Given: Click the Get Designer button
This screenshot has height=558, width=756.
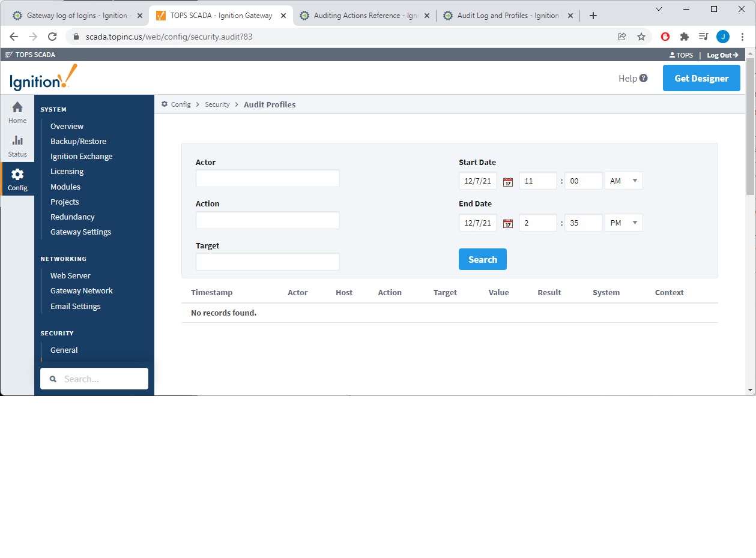Looking at the screenshot, I should (701, 78).
